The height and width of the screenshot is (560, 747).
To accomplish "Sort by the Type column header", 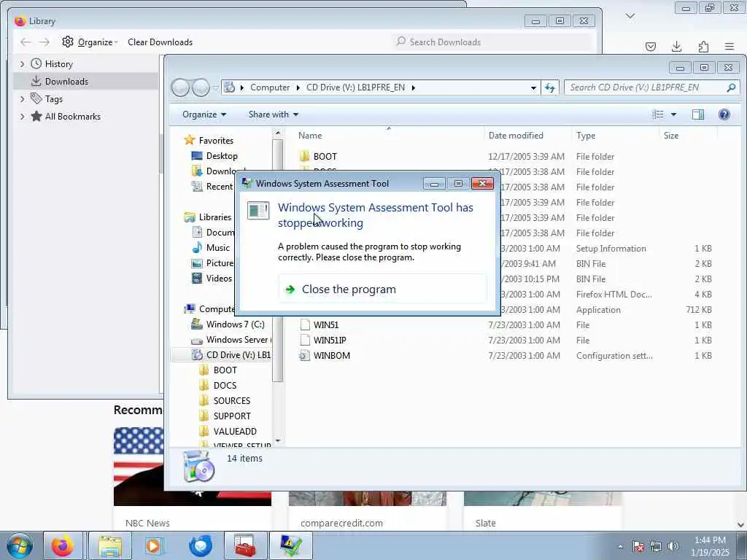I will [615, 136].
